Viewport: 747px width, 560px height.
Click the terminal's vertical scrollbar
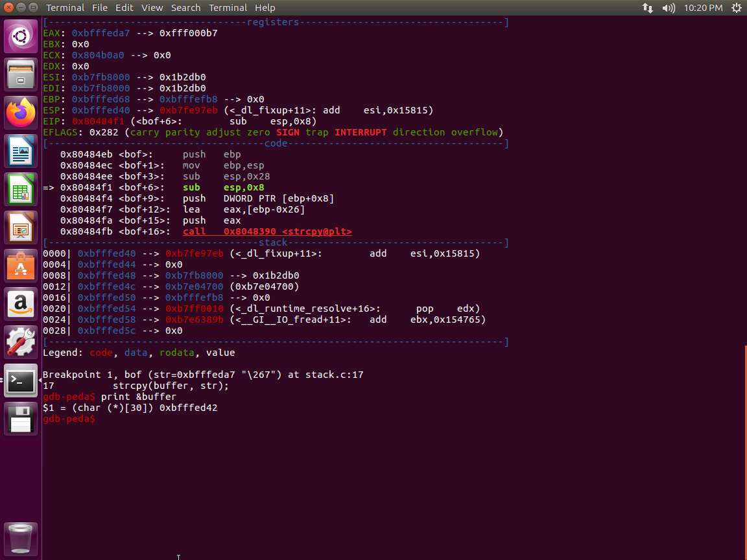tap(745, 454)
